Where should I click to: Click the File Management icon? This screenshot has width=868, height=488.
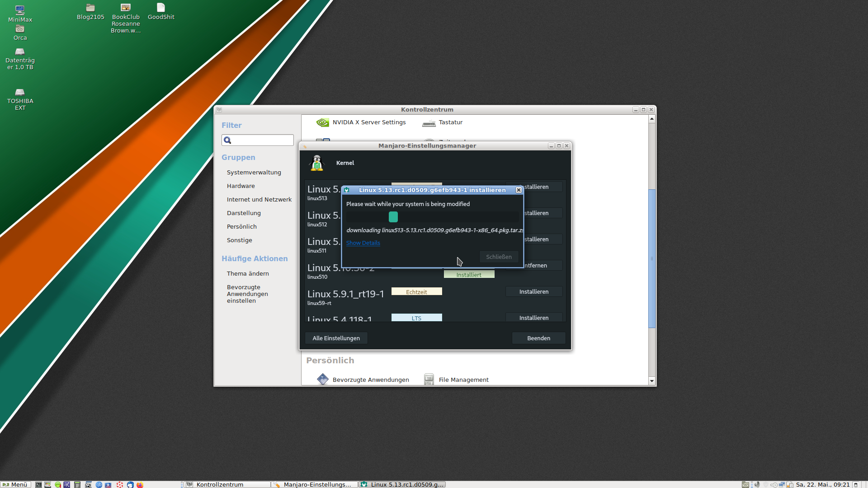coord(429,380)
